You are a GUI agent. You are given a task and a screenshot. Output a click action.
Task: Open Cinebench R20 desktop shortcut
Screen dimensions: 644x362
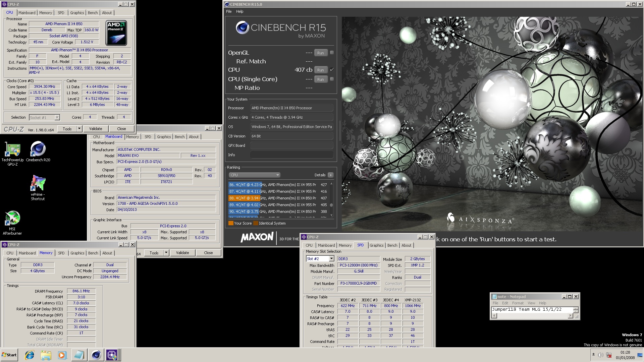(38, 152)
